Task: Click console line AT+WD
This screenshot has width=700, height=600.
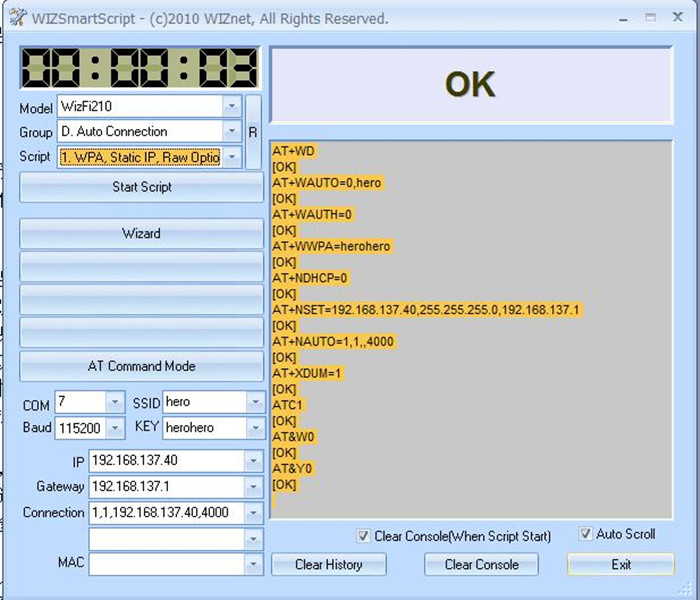Action: (x=293, y=151)
